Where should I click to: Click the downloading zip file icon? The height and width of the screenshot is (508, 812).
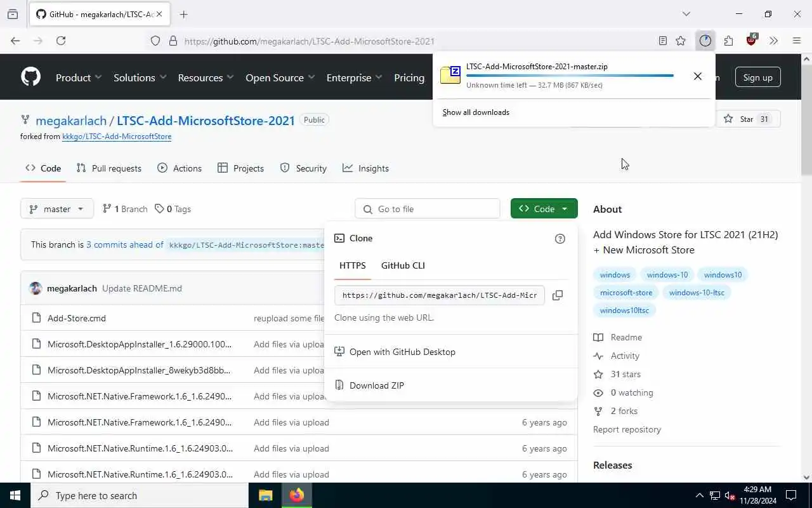tap(450, 74)
